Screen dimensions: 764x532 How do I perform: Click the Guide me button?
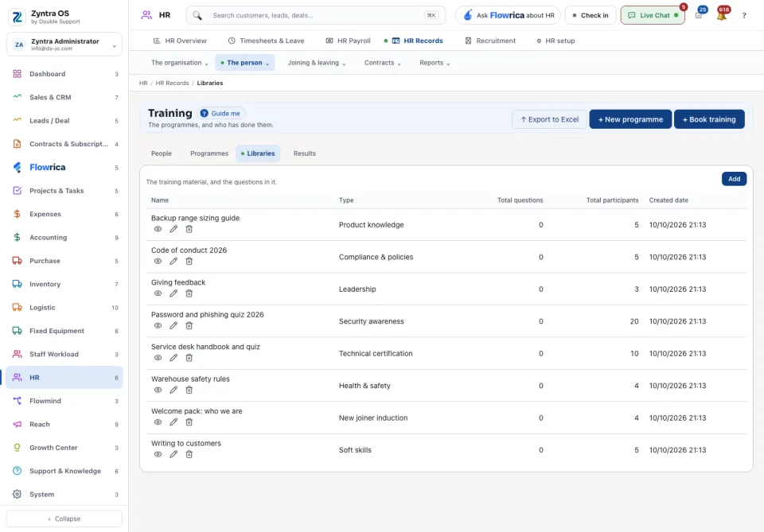point(221,114)
